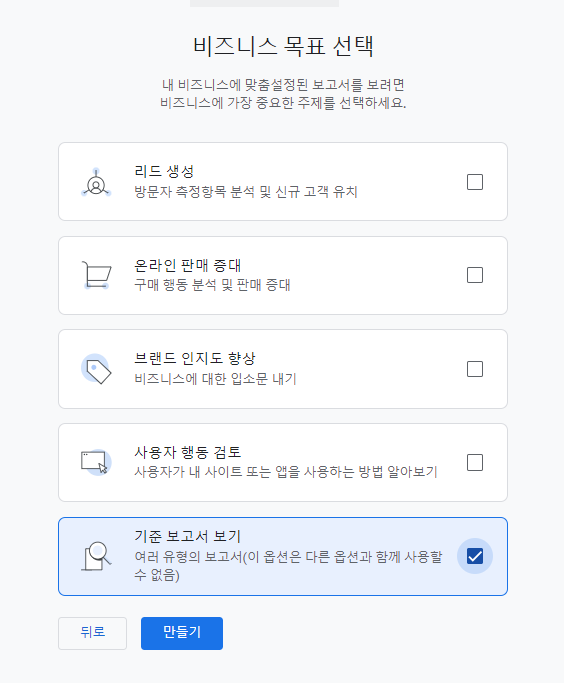Click description 방문자 측정항목 분석 및 신규 고객 유치

pos(246,192)
